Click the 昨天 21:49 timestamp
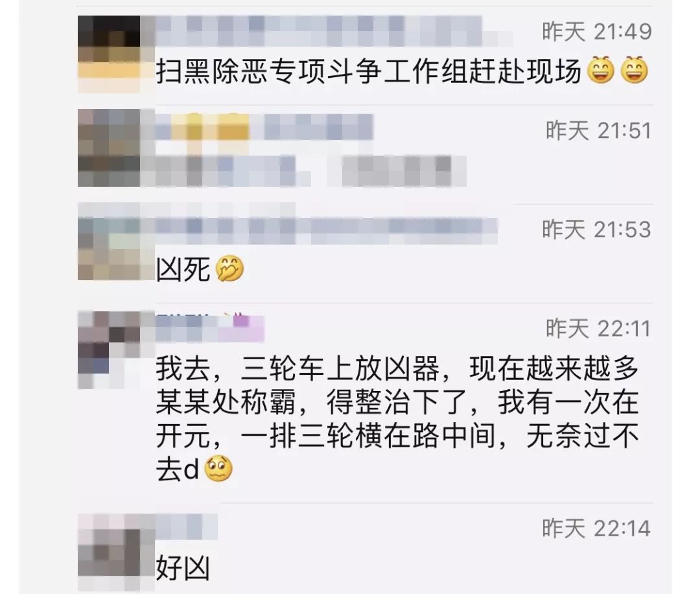Viewport: 700px width, 594px height. (x=597, y=32)
